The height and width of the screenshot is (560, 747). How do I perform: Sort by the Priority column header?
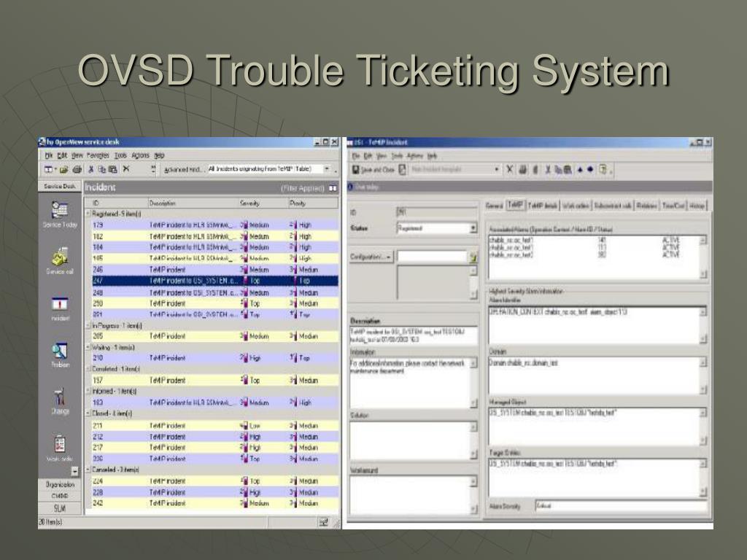(312, 203)
